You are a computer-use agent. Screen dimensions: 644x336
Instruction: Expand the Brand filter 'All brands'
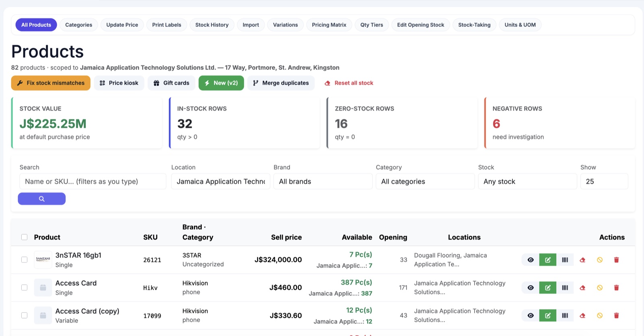323,181
